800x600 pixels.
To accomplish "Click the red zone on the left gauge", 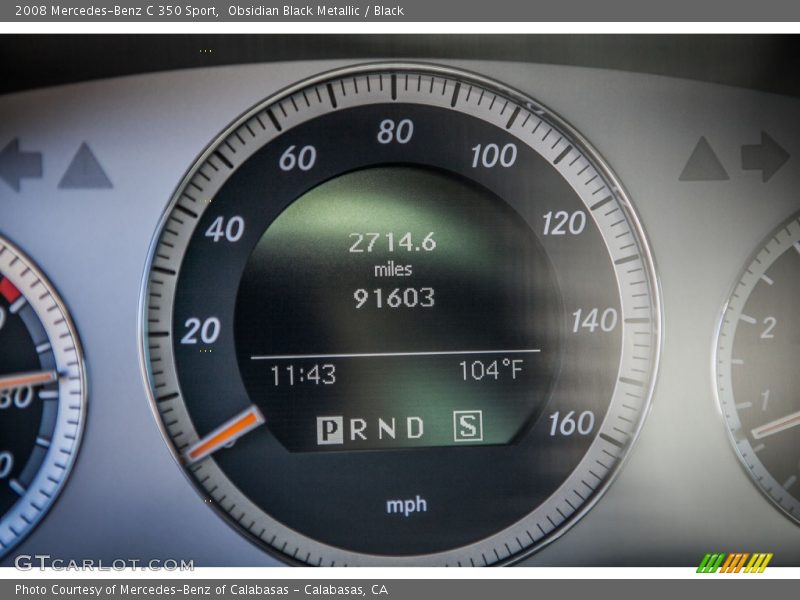I will coord(10,289).
